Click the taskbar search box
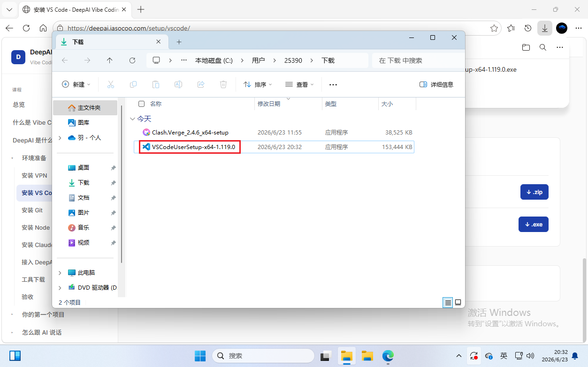Screen dimensions: 588x367 (263, 356)
